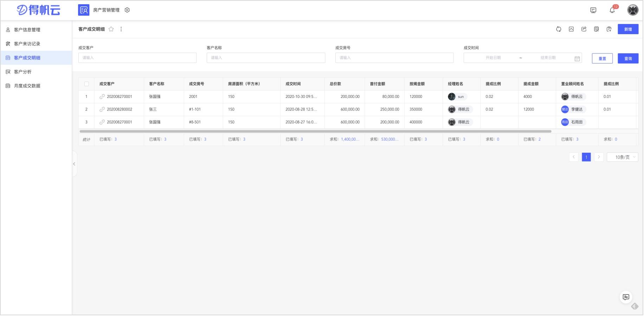This screenshot has height=316, width=644.
Task: Click the 查询 button
Action: [628, 58]
